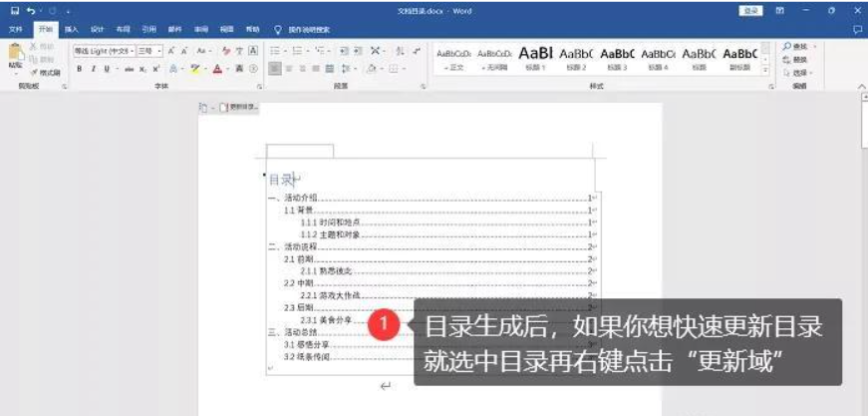The width and height of the screenshot is (868, 416).
Task: Switch to the 插入 (Insert) tab
Action: (x=72, y=29)
